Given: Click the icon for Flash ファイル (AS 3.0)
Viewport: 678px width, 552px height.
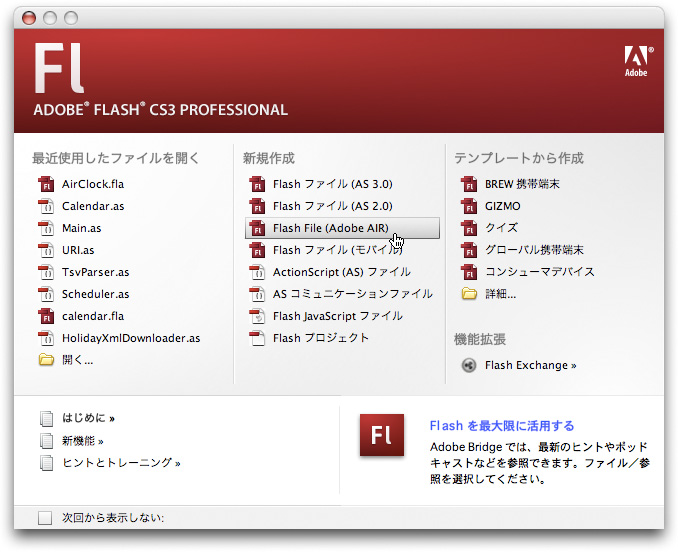Looking at the screenshot, I should [257, 184].
